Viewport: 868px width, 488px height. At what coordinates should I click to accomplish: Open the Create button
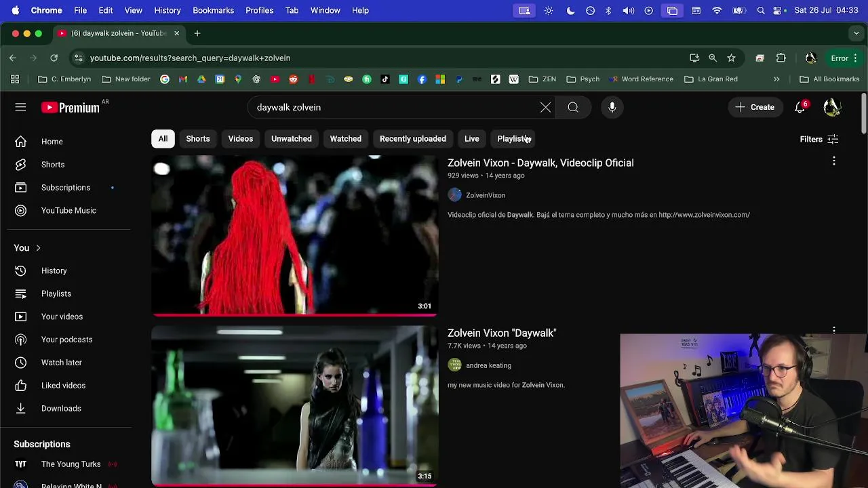click(x=755, y=107)
